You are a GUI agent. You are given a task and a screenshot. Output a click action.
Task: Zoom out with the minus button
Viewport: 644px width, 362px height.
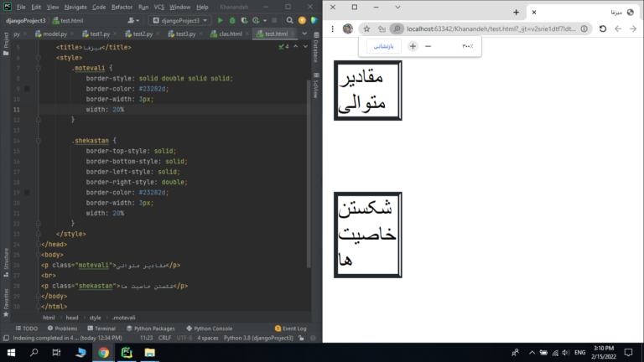click(428, 46)
